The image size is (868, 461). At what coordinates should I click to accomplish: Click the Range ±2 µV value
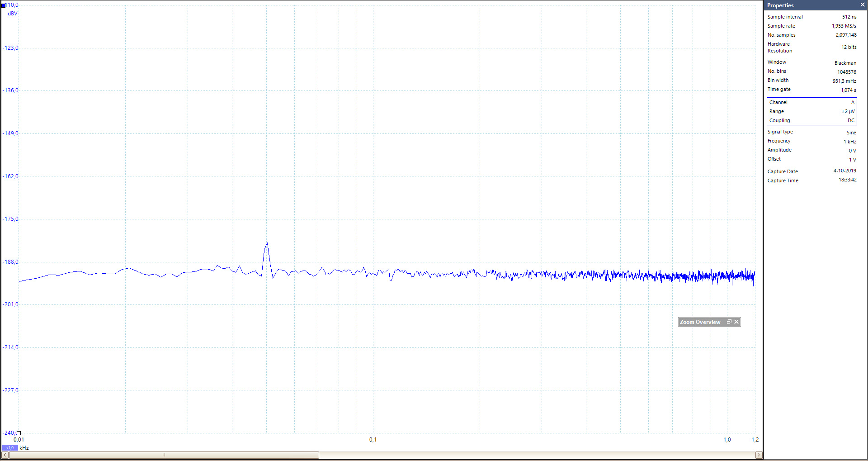tap(848, 111)
